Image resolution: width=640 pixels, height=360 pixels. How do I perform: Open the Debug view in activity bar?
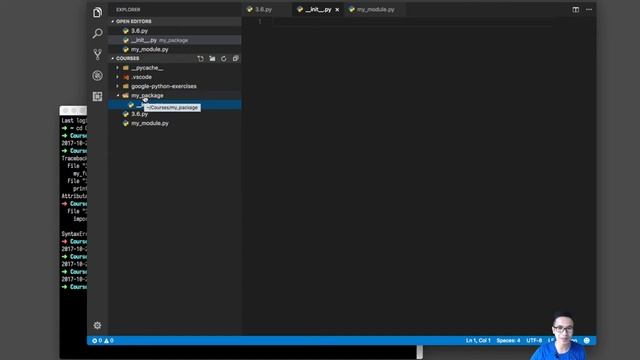[x=97, y=76]
